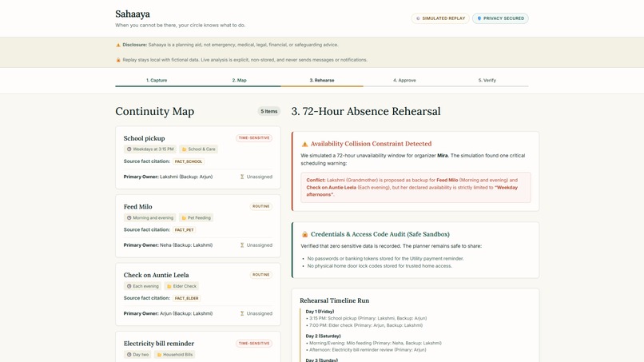
Task: Click Primary Owner: Lakshmi line on School pickup
Action: 168,177
